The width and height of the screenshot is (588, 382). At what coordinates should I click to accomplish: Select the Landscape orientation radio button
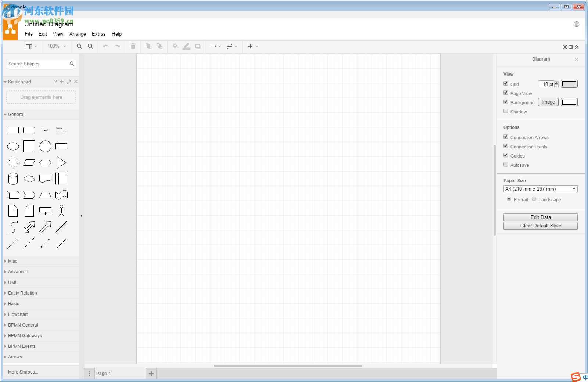(534, 199)
